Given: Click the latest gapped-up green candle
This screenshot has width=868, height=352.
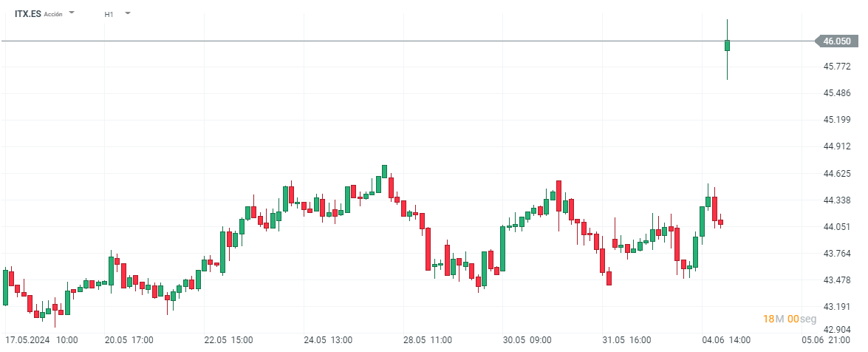Looking at the screenshot, I should point(728,45).
